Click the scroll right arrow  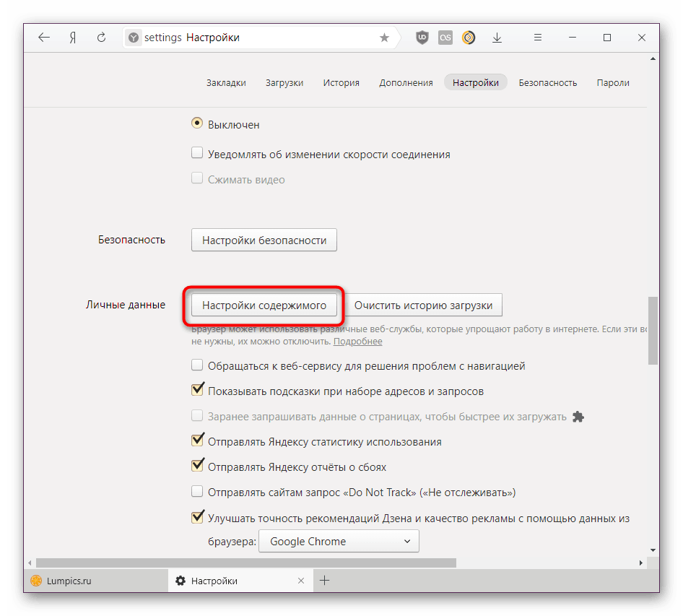(x=640, y=563)
